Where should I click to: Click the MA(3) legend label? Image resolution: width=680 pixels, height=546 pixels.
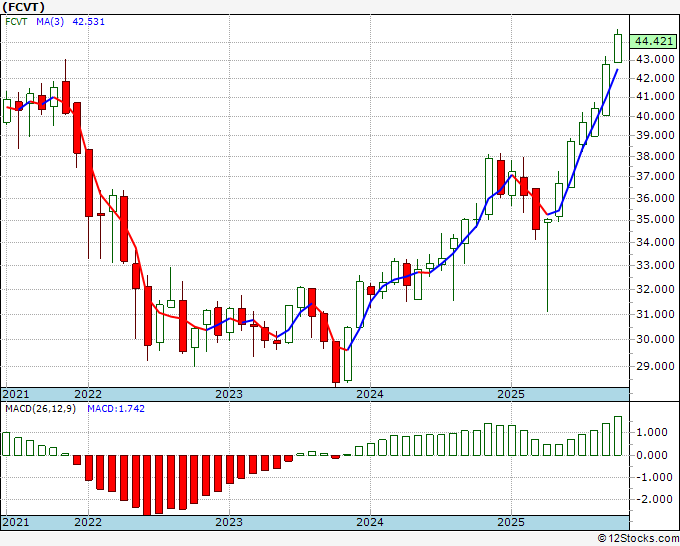pos(50,22)
